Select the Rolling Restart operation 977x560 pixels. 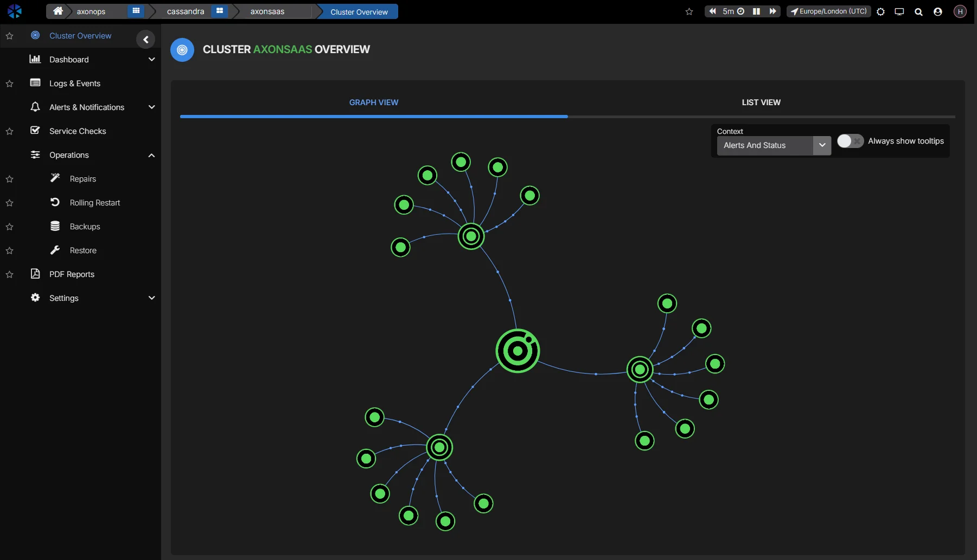pyautogui.click(x=95, y=202)
